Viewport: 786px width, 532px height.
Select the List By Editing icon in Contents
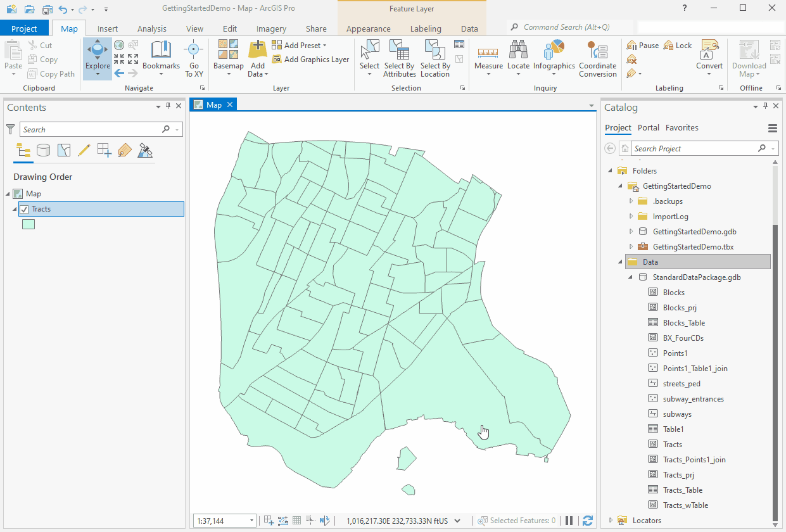(84, 150)
